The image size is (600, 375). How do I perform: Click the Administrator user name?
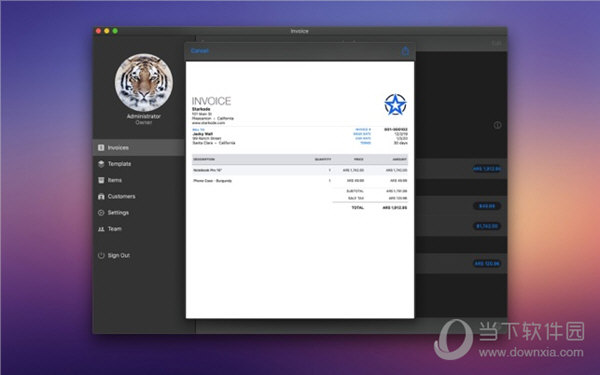[144, 116]
